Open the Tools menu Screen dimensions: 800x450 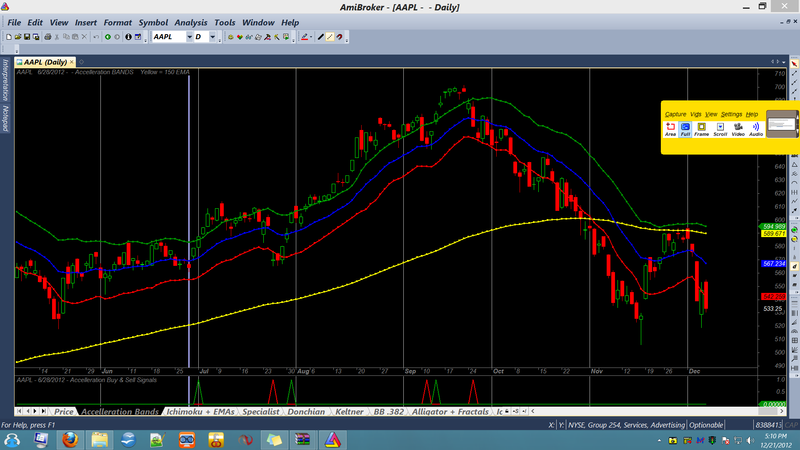pyautogui.click(x=224, y=22)
